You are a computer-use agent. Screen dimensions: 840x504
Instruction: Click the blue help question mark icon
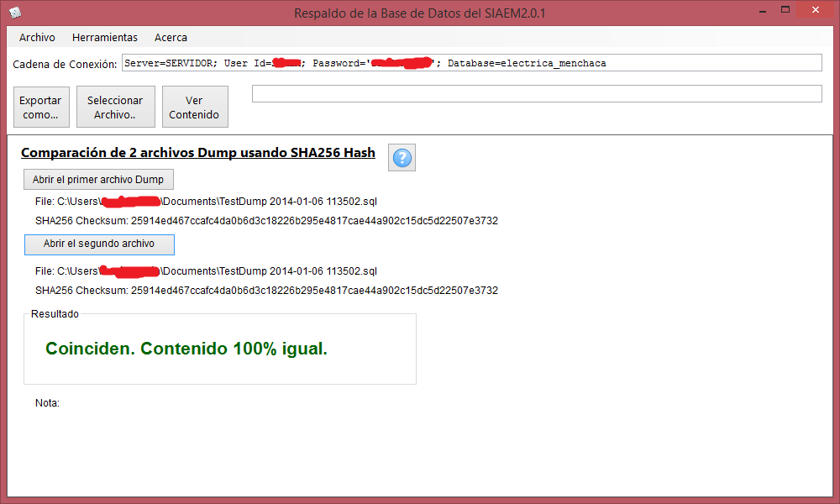click(x=402, y=158)
